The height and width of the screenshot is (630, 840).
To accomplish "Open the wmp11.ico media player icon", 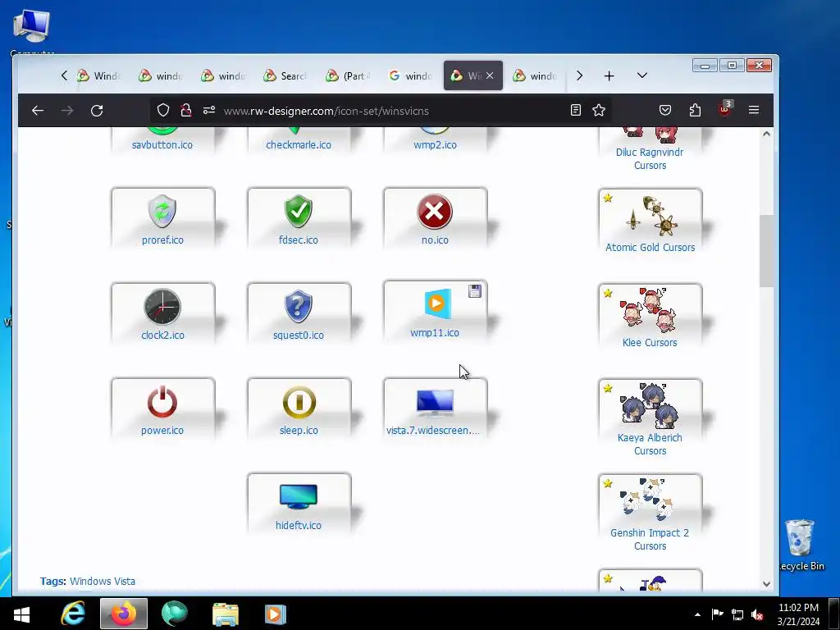I will click(x=437, y=304).
